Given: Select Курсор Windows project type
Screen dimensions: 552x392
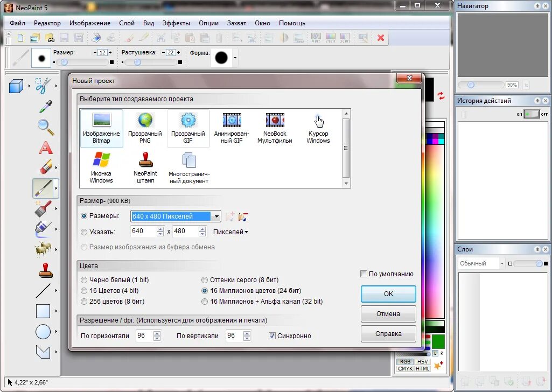Looking at the screenshot, I should (318, 129).
